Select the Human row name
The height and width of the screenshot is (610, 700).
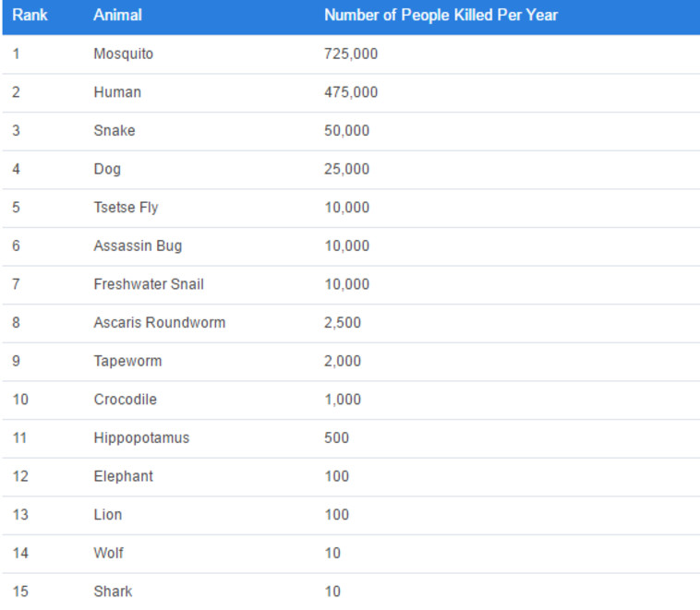pyautogui.click(x=117, y=92)
